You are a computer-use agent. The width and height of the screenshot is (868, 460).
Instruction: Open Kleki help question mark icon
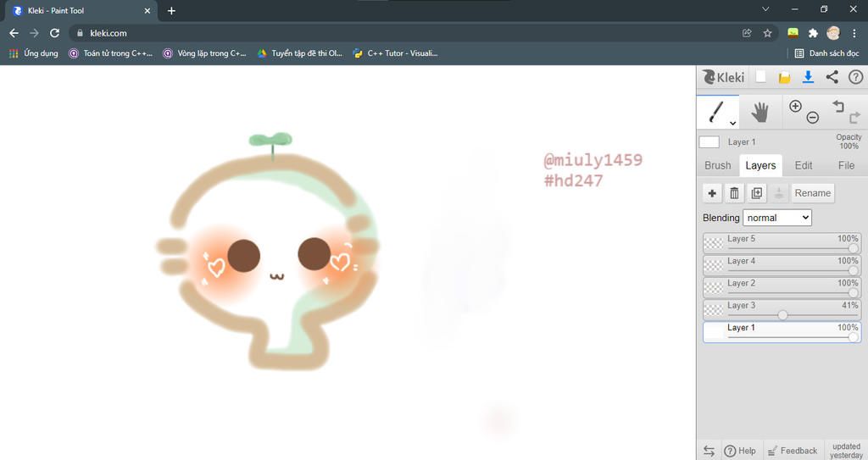[x=856, y=77]
